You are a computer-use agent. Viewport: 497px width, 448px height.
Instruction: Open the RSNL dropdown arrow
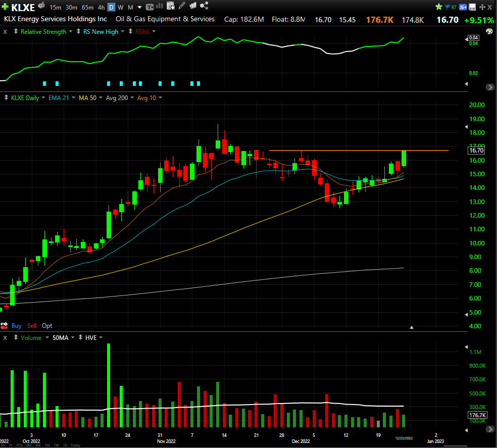tap(154, 31)
